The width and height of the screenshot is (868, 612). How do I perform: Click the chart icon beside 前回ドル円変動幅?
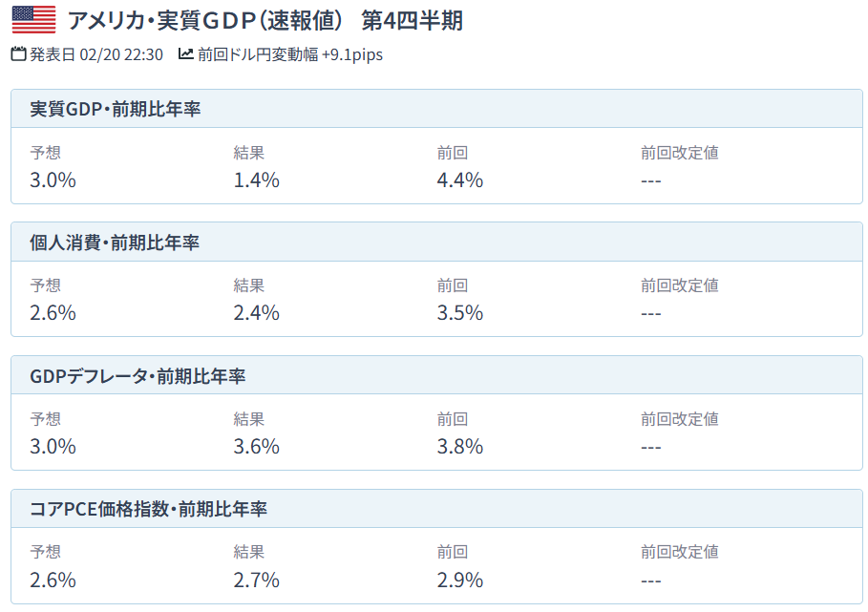pyautogui.click(x=185, y=53)
